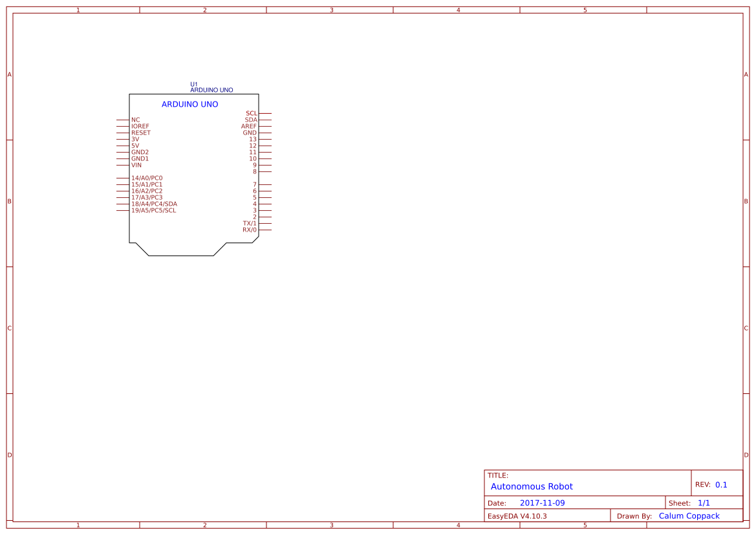Select the 19/A5/PC5/SCL pin label
756x535 pixels.
click(153, 210)
